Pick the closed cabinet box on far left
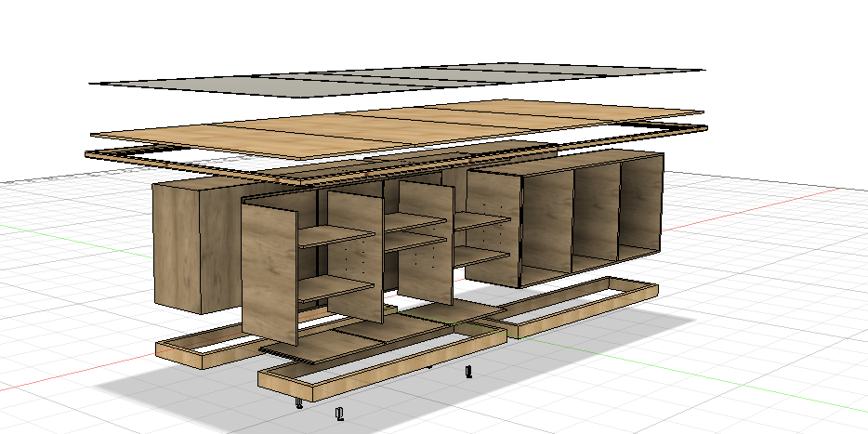The width and height of the screenshot is (868, 434). tap(181, 246)
